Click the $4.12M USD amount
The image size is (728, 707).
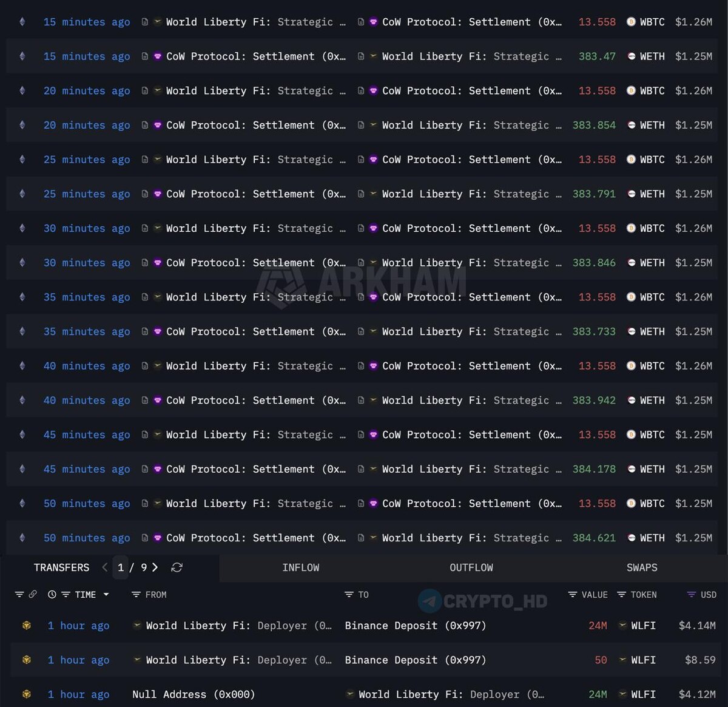click(x=697, y=694)
